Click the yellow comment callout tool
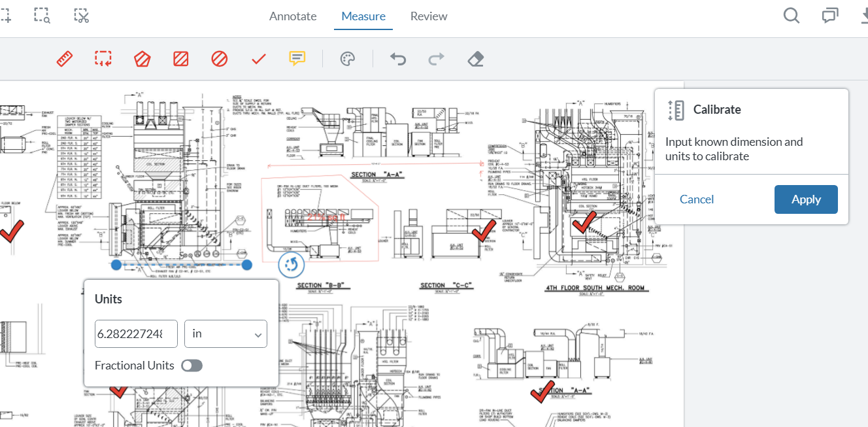 [297, 59]
